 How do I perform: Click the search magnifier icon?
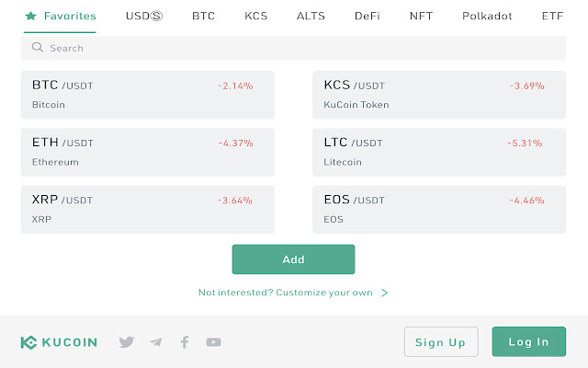tap(37, 47)
